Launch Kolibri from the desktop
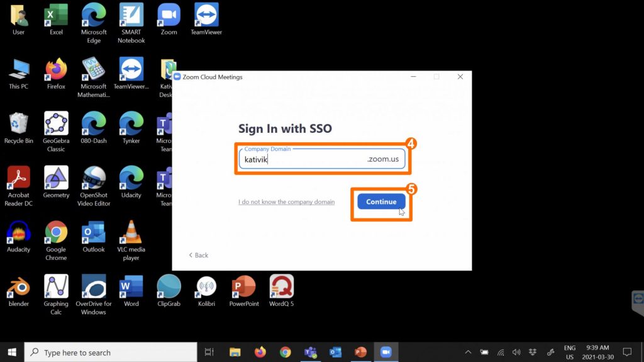The width and height of the screenshot is (644, 362). [x=206, y=290]
